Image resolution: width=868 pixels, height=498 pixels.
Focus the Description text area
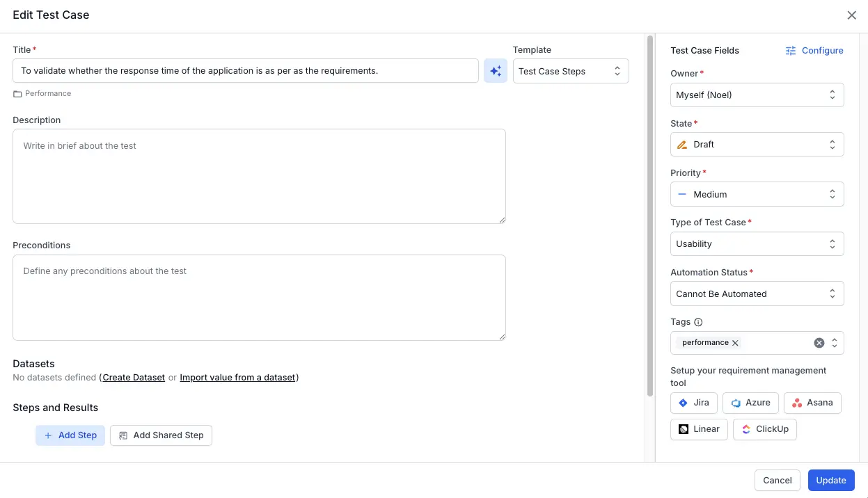pos(259,176)
